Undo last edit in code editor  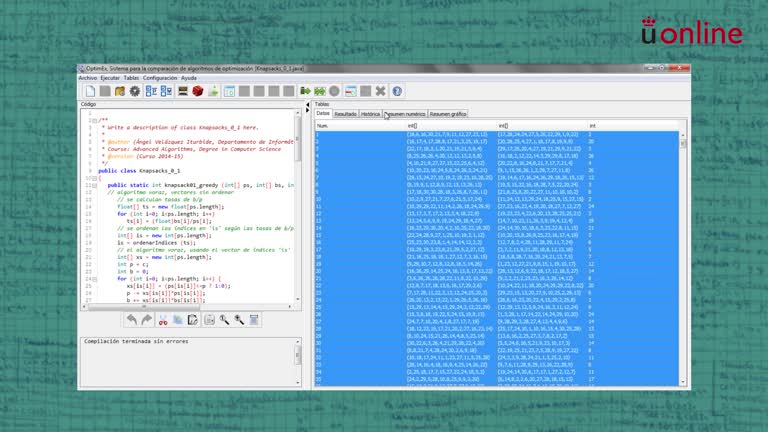pos(132,320)
